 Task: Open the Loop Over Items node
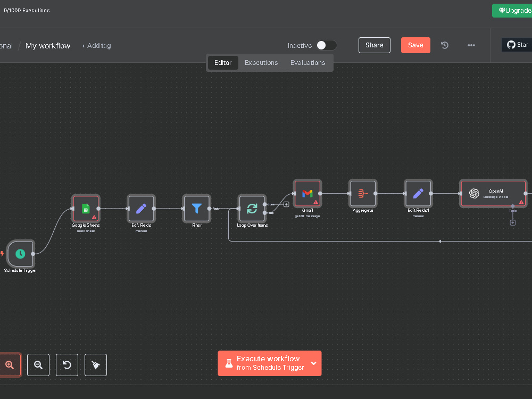click(x=252, y=209)
